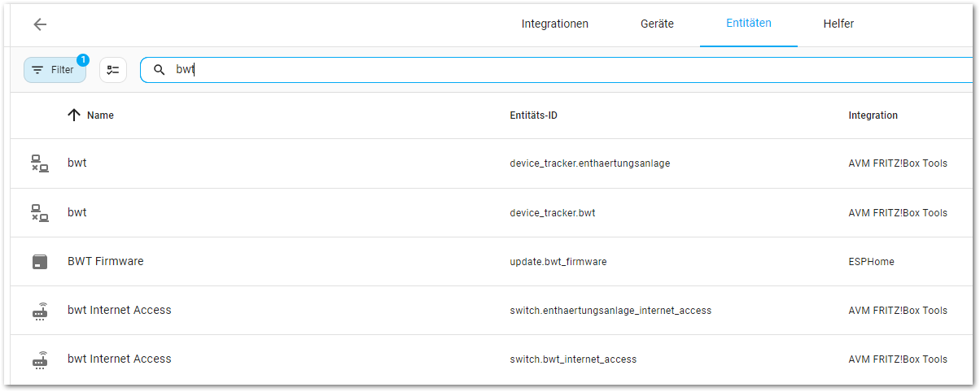Sort entities by Name column
Screen dimensions: 980x392
pos(100,115)
